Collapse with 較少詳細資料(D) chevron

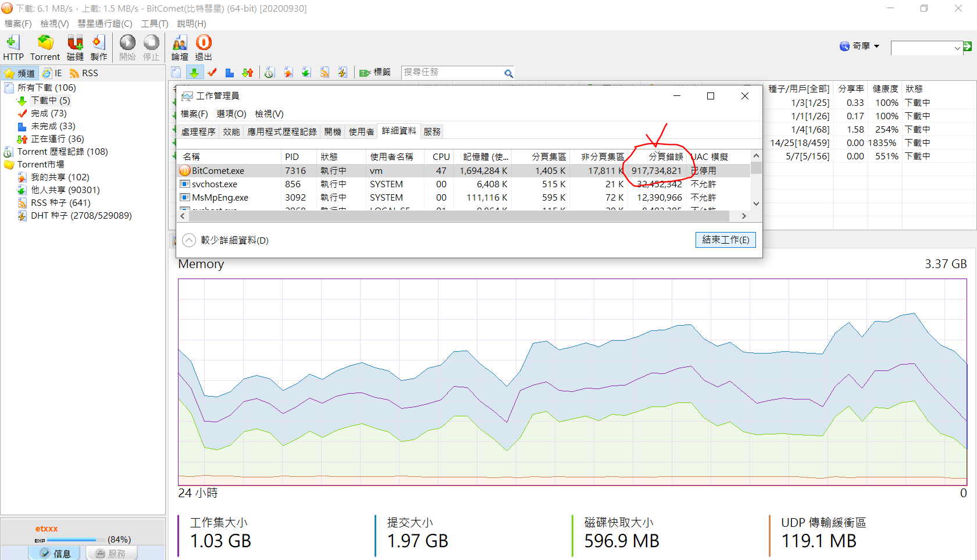coord(189,240)
